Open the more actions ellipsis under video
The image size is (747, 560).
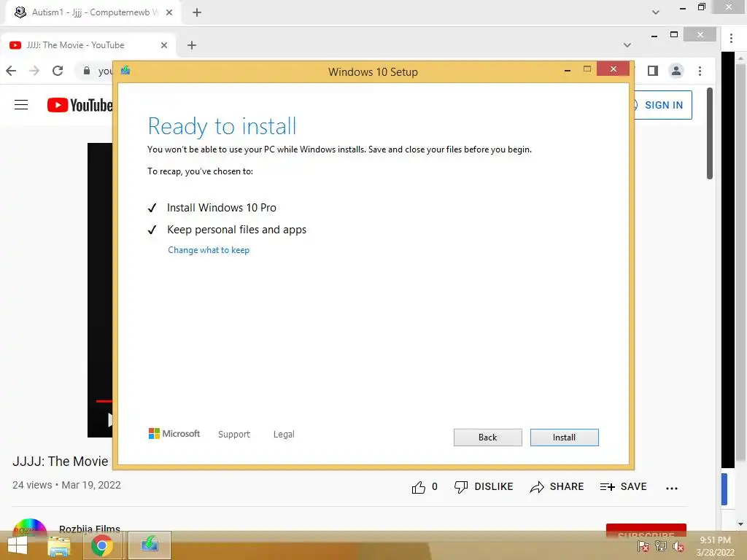672,488
